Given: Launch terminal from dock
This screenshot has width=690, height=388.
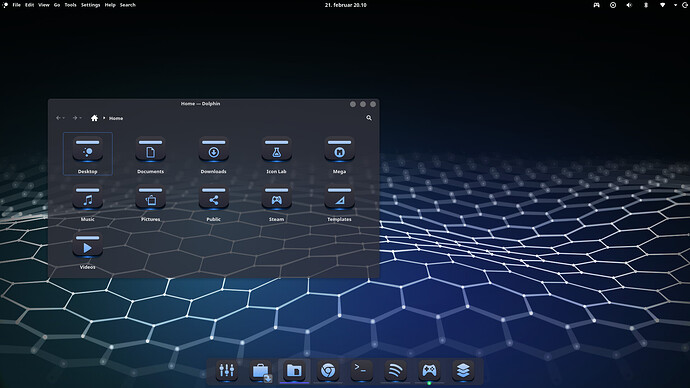Looking at the screenshot, I should pyautogui.click(x=362, y=371).
